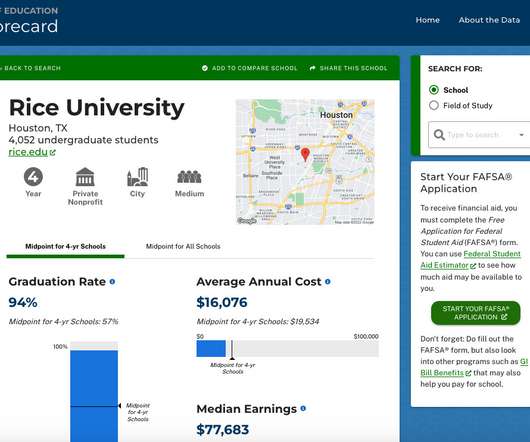Click external icon after Bill Benefits
Viewport: 530px width, 442px height.
pos(468,373)
